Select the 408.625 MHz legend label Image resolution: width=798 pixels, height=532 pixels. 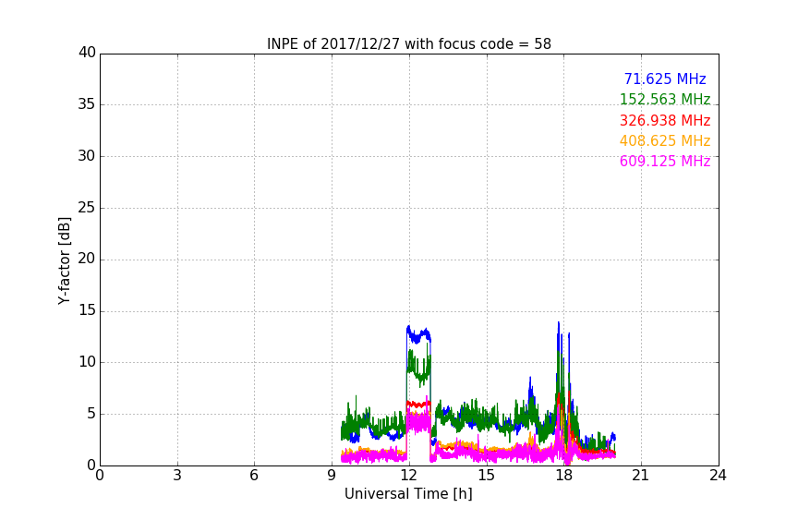[x=665, y=140]
